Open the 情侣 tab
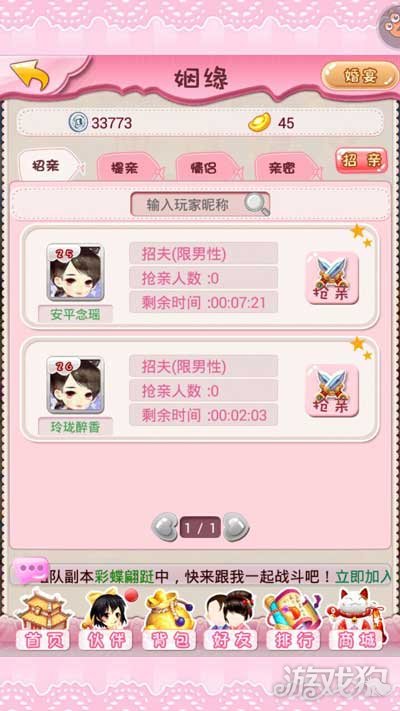The width and height of the screenshot is (400, 711). coord(207,169)
